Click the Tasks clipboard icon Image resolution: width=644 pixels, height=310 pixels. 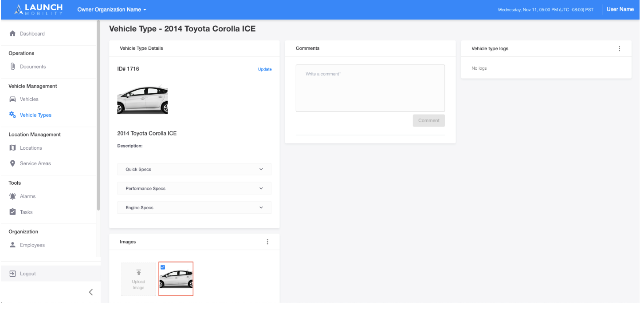12,212
